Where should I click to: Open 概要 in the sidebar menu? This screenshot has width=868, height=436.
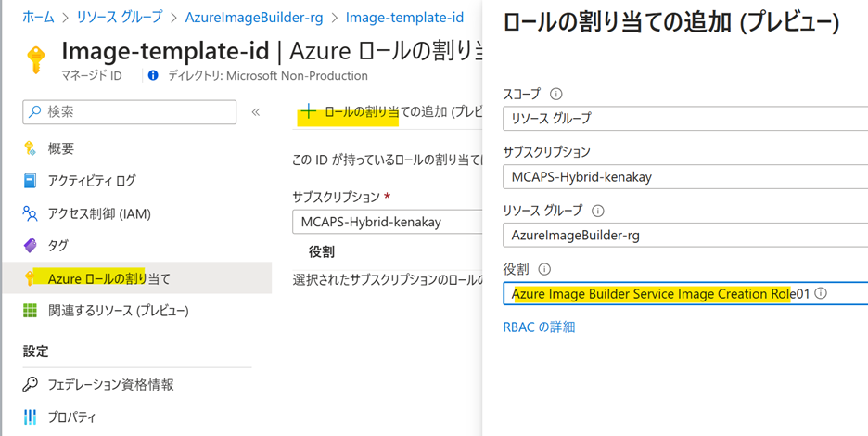coord(61,148)
